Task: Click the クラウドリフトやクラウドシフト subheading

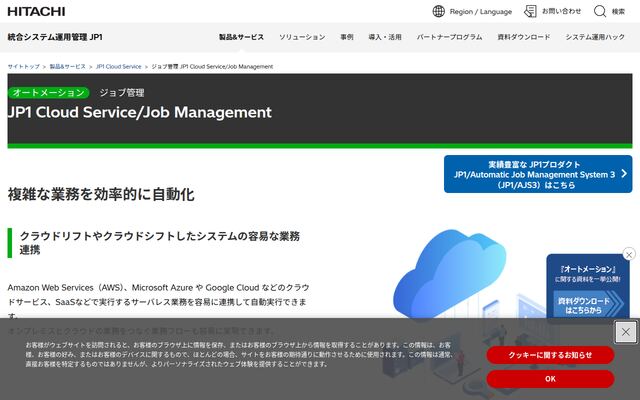Action: pos(160,243)
